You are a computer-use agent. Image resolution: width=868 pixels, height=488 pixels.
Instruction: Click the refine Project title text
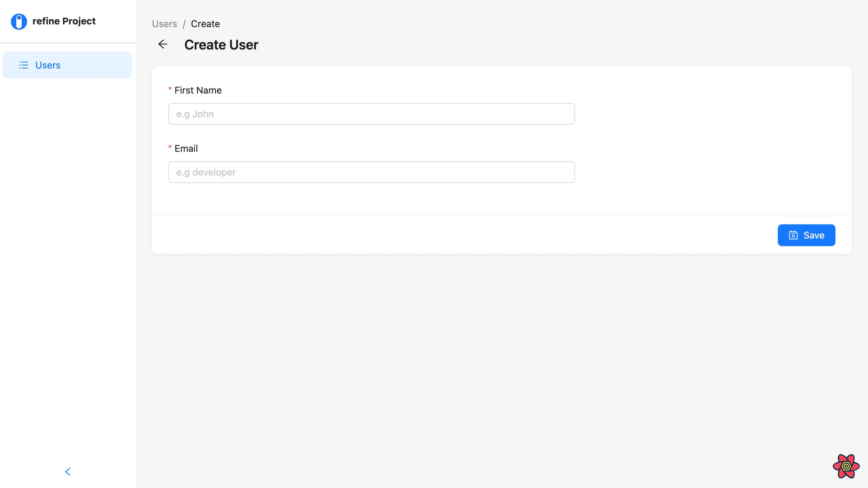point(64,21)
